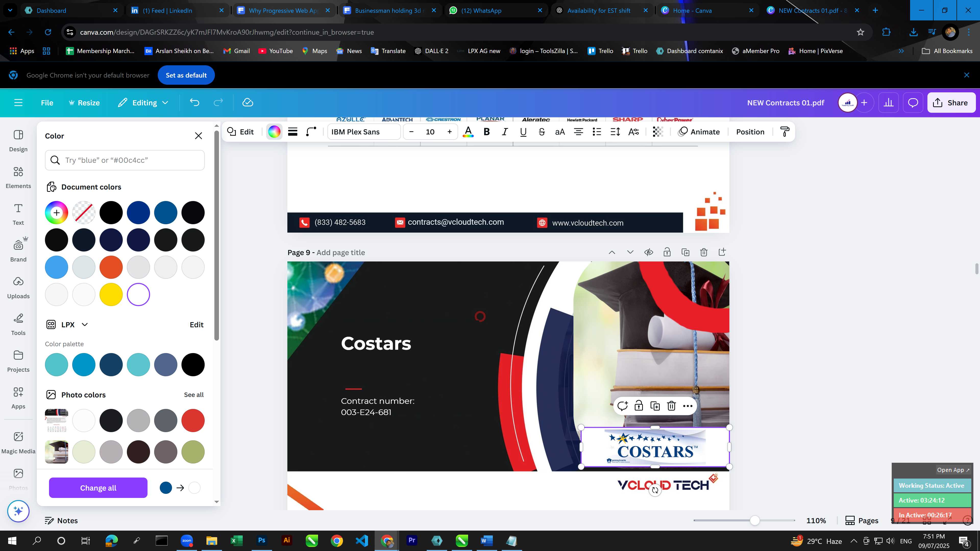Move Page 9 up

coord(612,252)
